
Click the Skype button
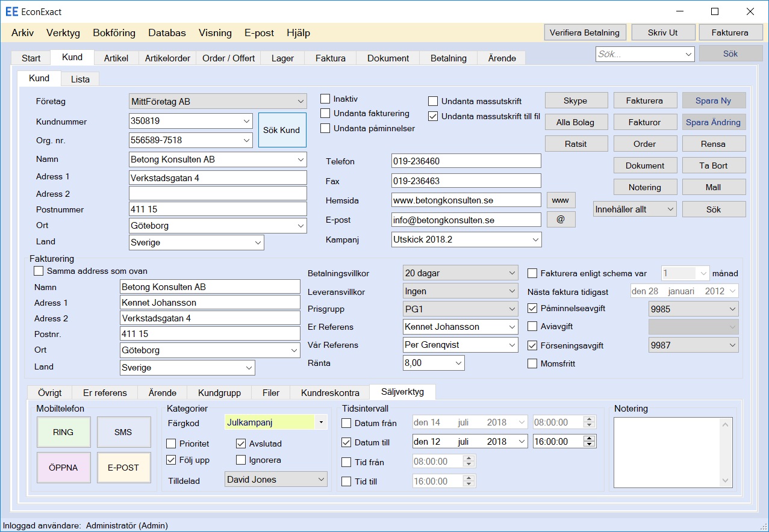pos(575,101)
